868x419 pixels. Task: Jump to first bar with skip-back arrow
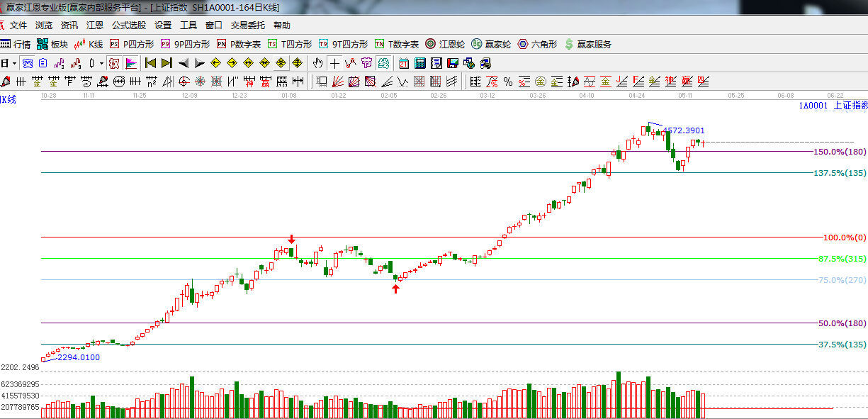pyautogui.click(x=150, y=63)
